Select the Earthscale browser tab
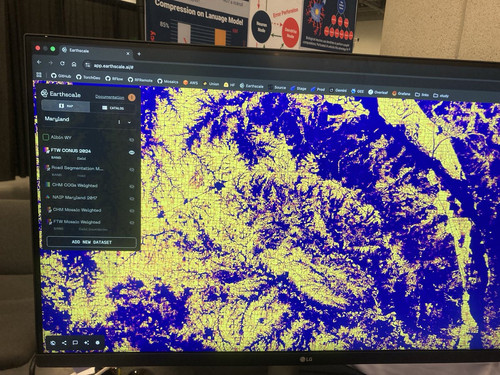The width and height of the screenshot is (500, 375). 96,51
